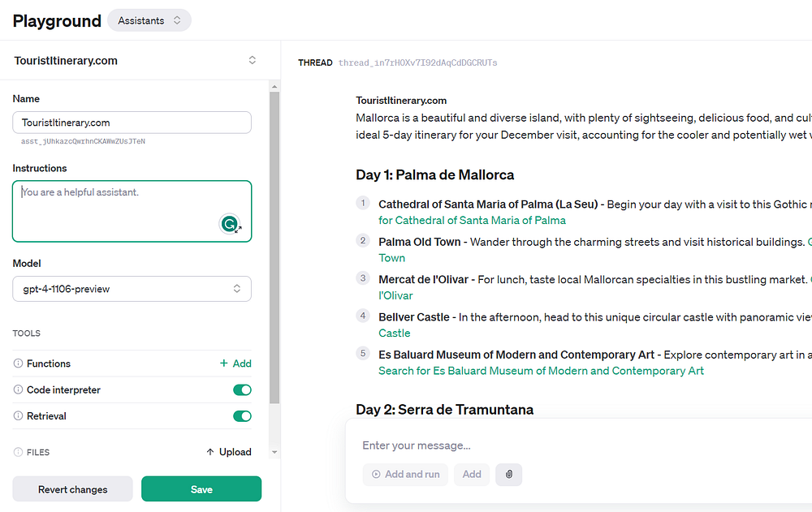Click the info icon beside Code interpreter
Viewport: 812px width, 512px height.
click(x=19, y=390)
